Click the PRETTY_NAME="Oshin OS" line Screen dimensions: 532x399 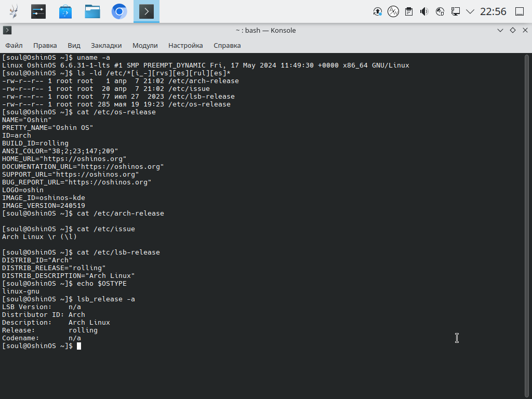47,128
